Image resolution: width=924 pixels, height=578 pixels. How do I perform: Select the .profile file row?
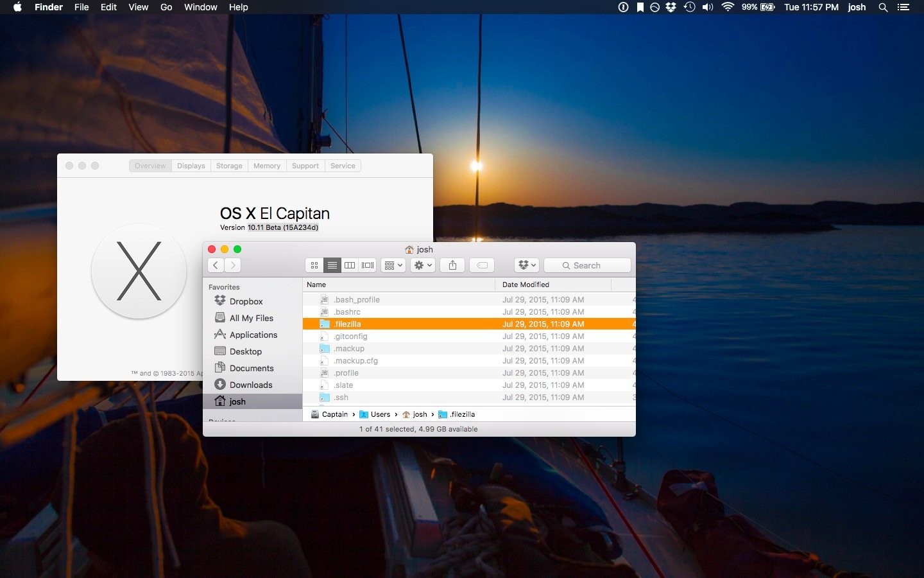469,373
